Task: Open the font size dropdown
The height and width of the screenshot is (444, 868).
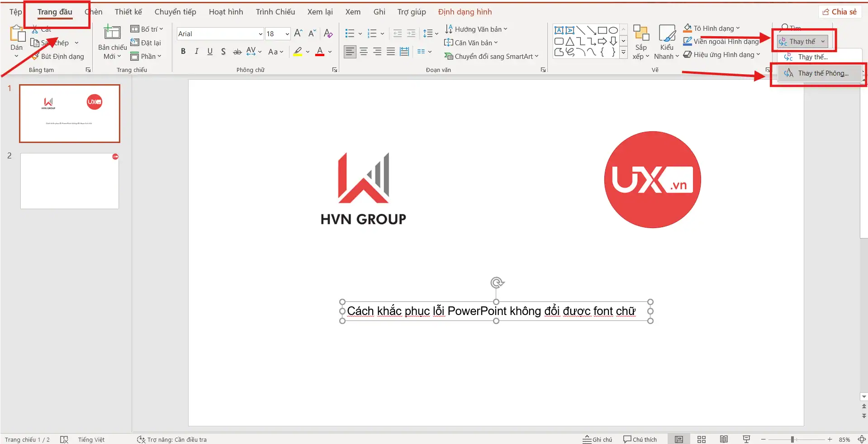Action: click(x=286, y=33)
